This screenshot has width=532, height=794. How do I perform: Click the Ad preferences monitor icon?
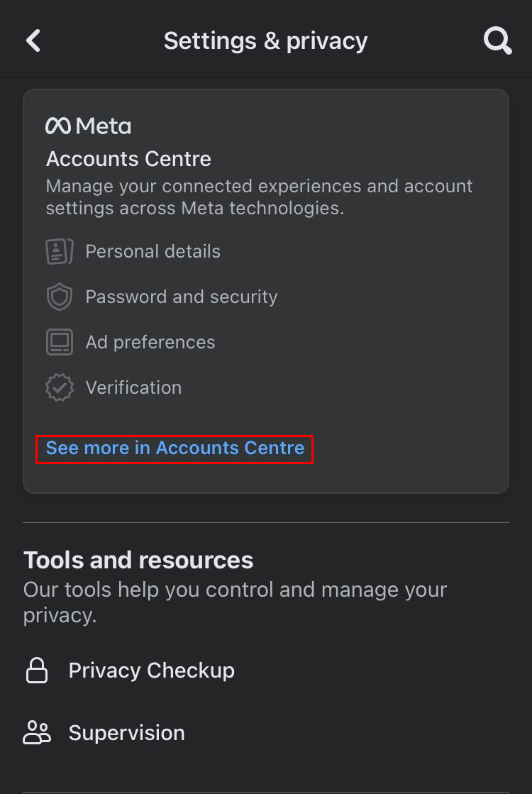tap(60, 342)
